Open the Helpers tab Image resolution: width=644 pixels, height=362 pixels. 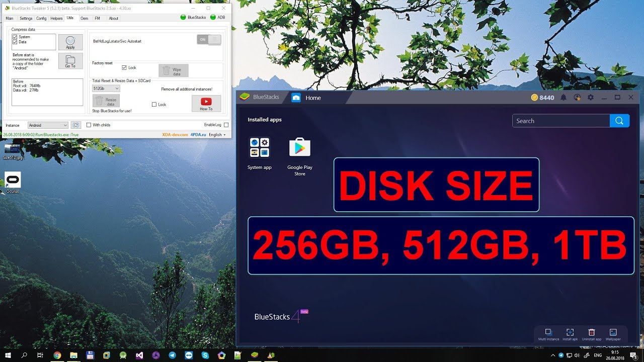point(57,18)
